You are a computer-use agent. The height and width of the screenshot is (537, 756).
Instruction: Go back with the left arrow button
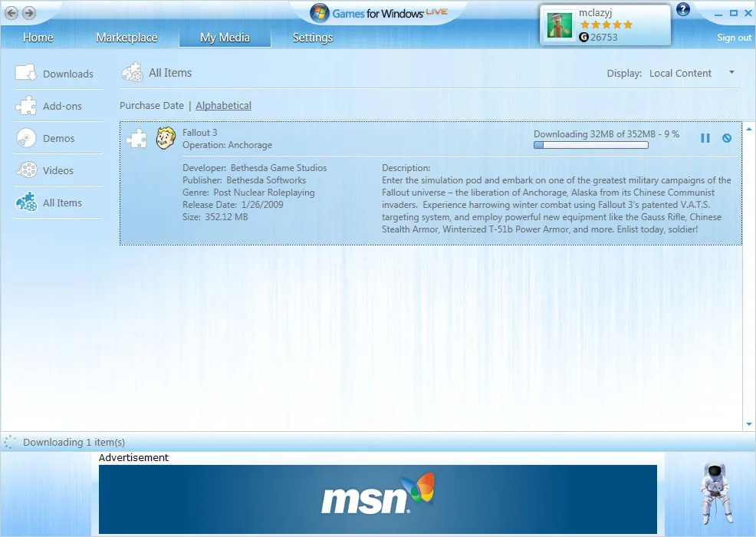tap(12, 13)
